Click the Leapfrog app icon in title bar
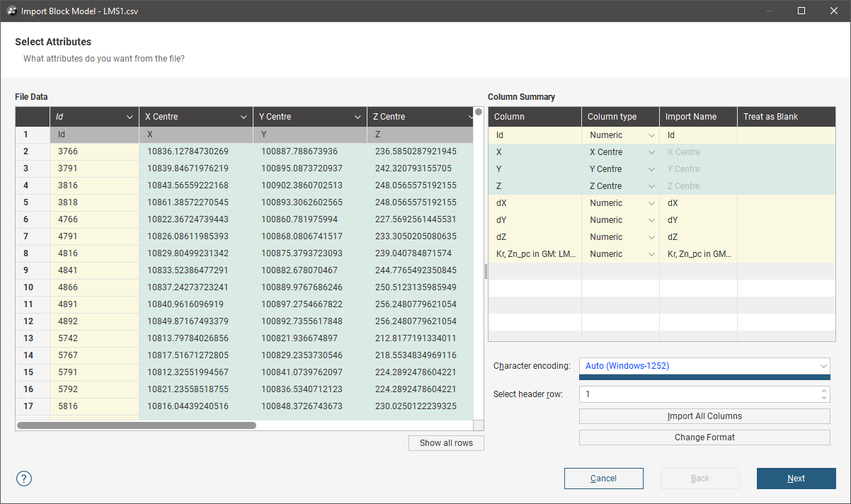The height and width of the screenshot is (504, 851). [11, 11]
